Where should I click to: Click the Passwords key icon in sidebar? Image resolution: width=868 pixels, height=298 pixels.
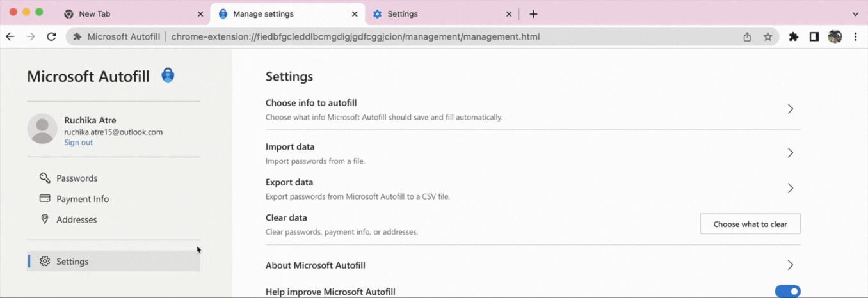tap(45, 178)
